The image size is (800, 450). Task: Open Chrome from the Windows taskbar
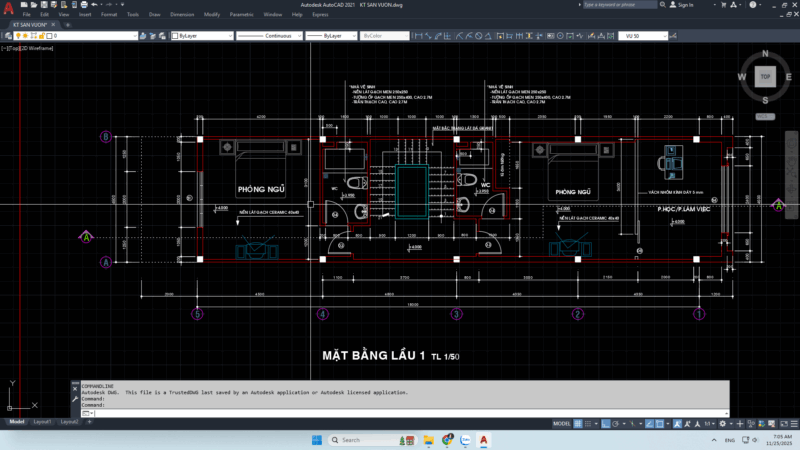(x=445, y=440)
